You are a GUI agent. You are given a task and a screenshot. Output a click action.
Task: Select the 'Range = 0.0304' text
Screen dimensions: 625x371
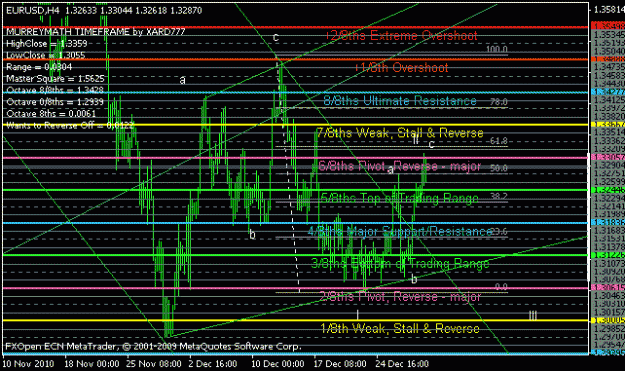(39, 67)
